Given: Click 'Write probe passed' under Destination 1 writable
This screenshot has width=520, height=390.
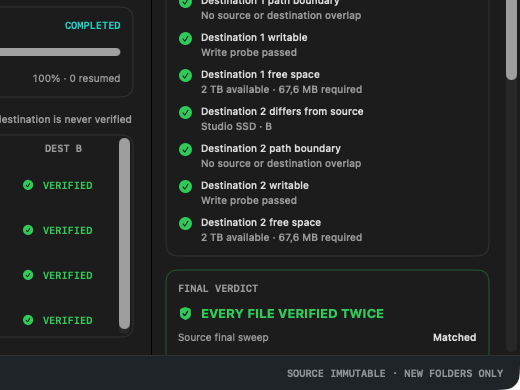Looking at the screenshot, I should point(249,52).
